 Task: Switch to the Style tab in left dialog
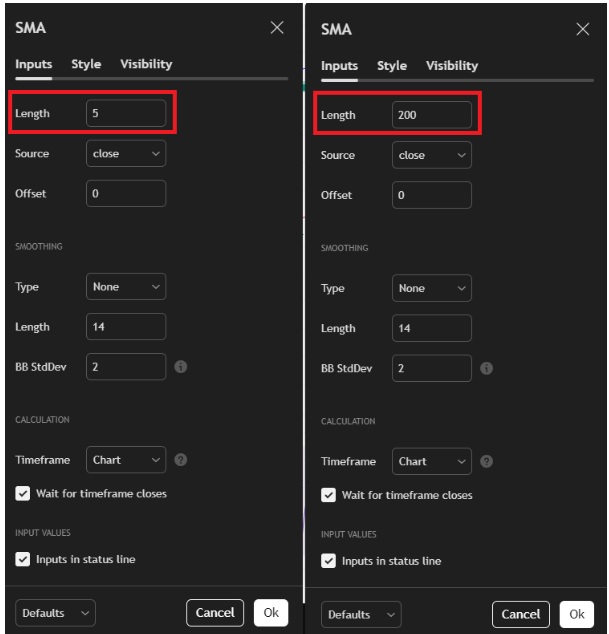86,64
